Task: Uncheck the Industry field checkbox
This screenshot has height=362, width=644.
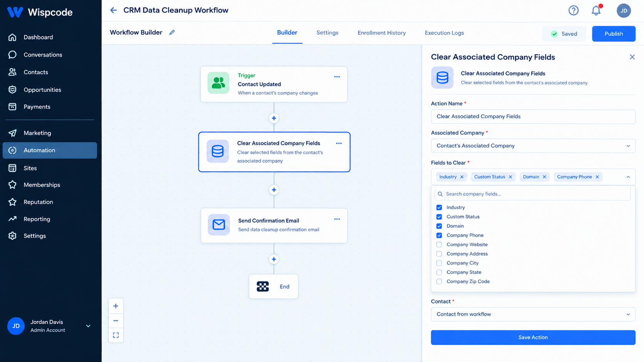Action: (x=439, y=208)
